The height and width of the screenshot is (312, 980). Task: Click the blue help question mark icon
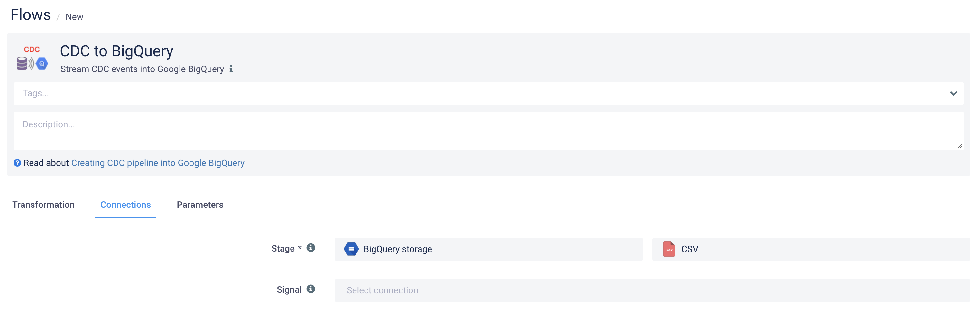17,163
